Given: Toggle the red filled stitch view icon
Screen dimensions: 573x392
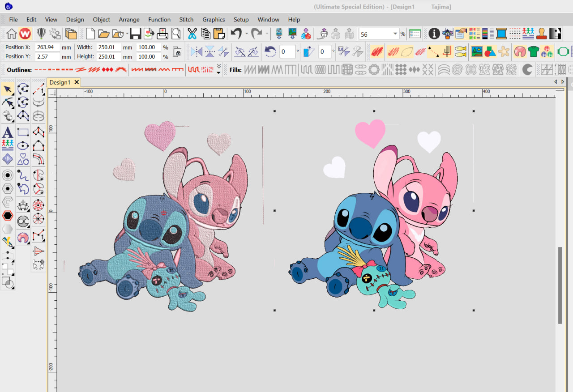Looking at the screenshot, I should pyautogui.click(x=377, y=51).
